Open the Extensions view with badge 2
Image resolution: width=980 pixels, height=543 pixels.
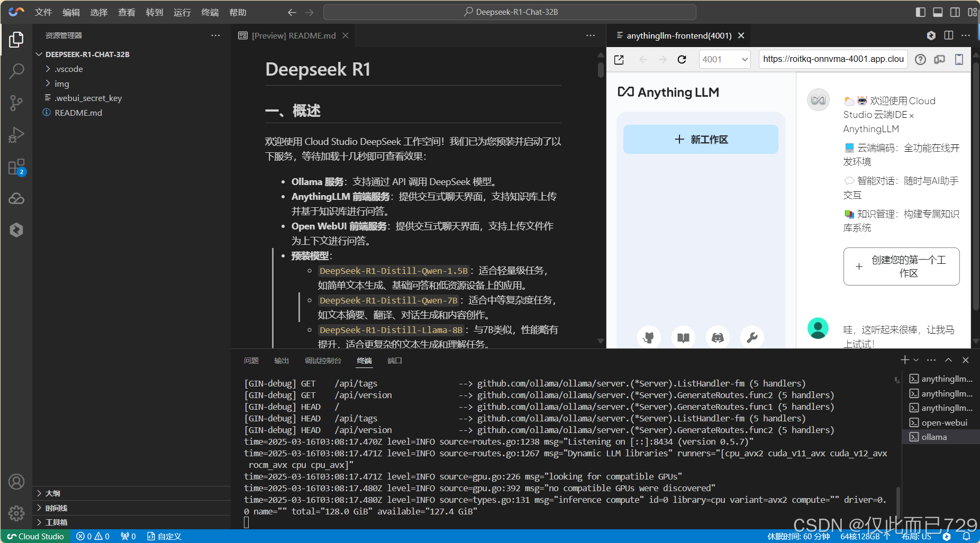coord(16,167)
